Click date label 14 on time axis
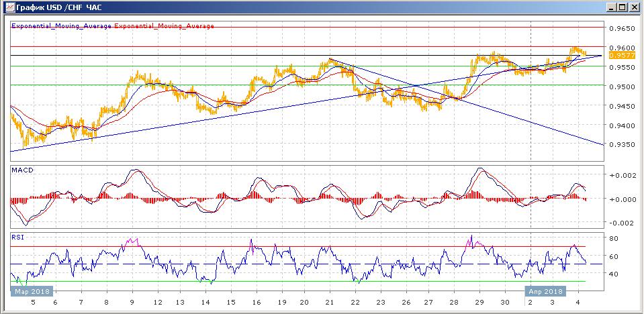Viewport: 644px width, 314px height. (205, 303)
